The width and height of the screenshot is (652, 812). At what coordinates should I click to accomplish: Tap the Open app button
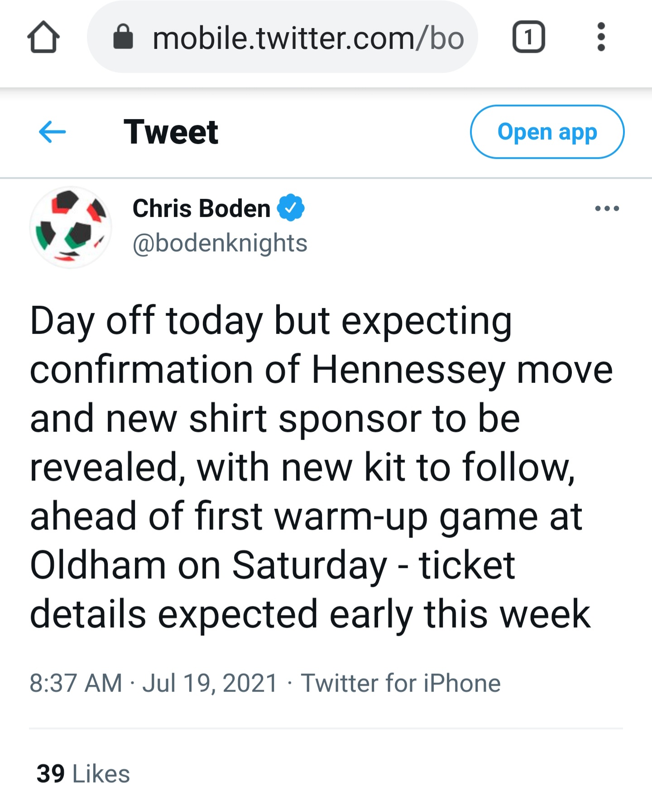pos(547,132)
